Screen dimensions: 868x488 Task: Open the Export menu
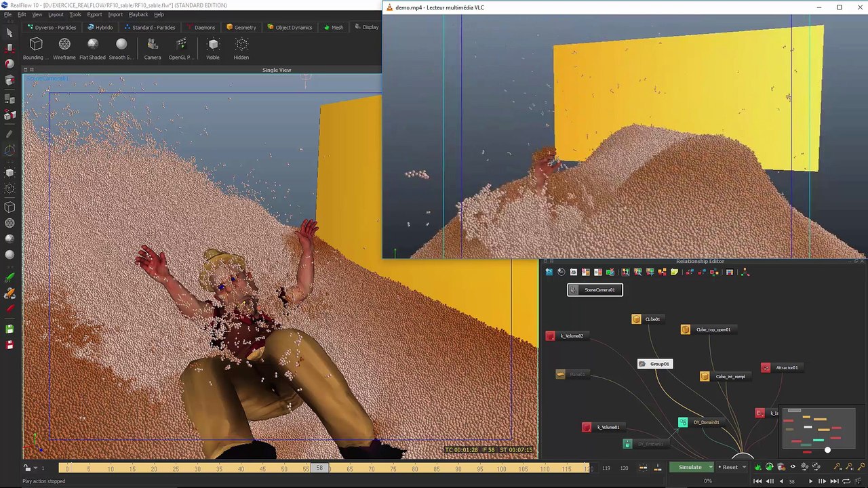pos(94,14)
